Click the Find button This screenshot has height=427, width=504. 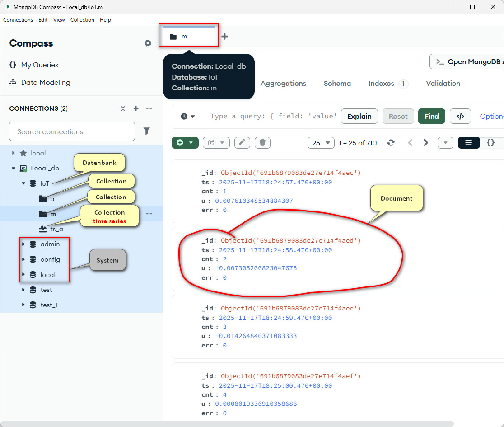pos(431,116)
